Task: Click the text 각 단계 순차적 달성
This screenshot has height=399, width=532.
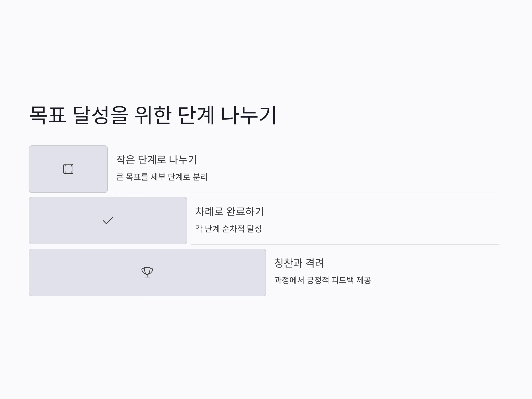Action: pyautogui.click(x=228, y=229)
